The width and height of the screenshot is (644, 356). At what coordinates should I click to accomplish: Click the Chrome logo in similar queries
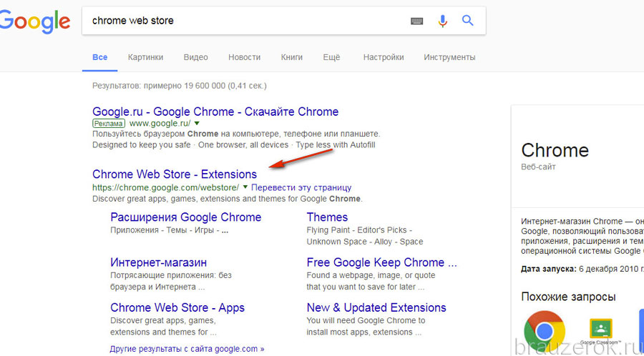[x=545, y=330]
